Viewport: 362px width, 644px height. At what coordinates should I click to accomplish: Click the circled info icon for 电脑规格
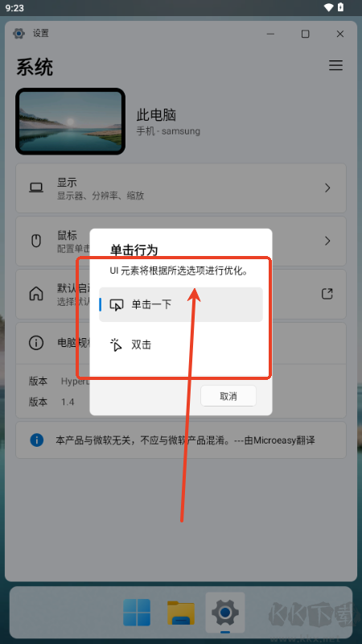click(x=36, y=343)
